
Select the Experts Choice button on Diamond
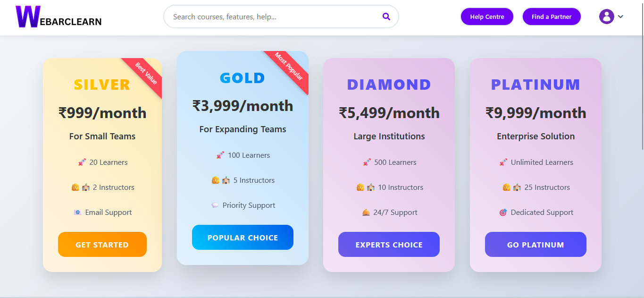pos(389,245)
